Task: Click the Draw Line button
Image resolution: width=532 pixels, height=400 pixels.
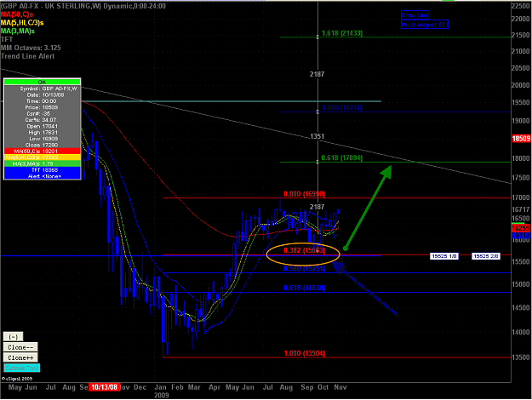Action: point(415,15)
